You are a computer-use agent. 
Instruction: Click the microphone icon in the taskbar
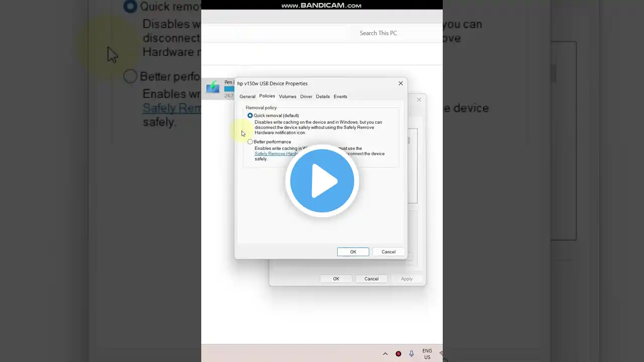pos(412,354)
